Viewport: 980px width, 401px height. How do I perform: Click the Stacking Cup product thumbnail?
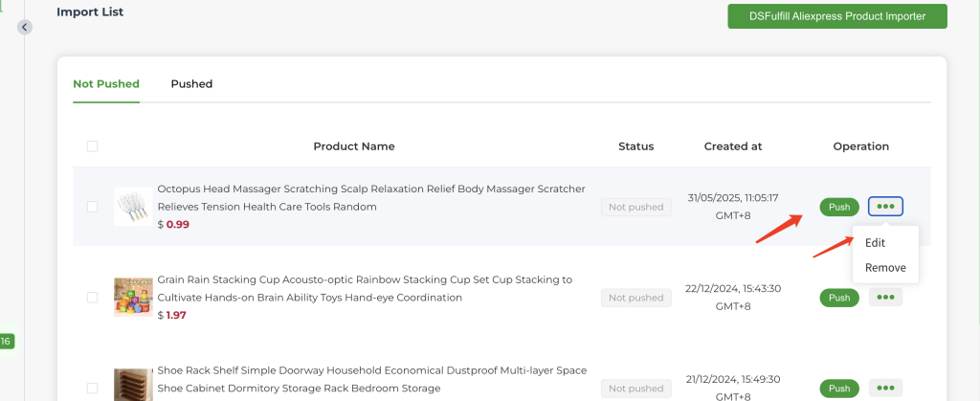pyautogui.click(x=131, y=297)
